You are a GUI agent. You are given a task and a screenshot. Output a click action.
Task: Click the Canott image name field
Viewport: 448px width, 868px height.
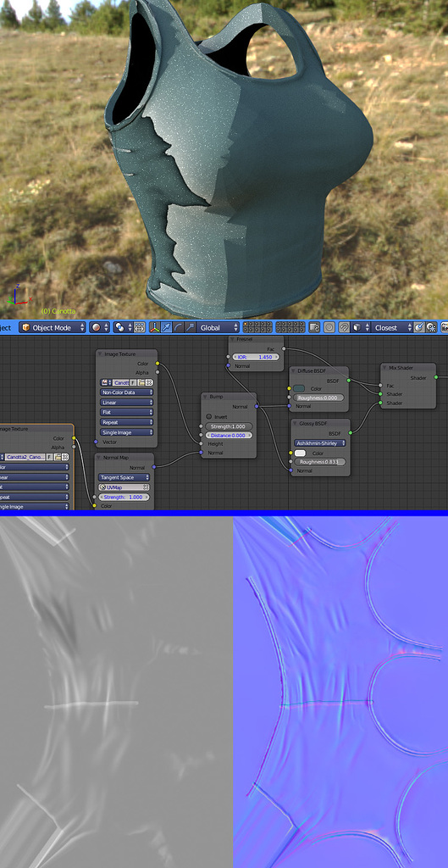120,382
